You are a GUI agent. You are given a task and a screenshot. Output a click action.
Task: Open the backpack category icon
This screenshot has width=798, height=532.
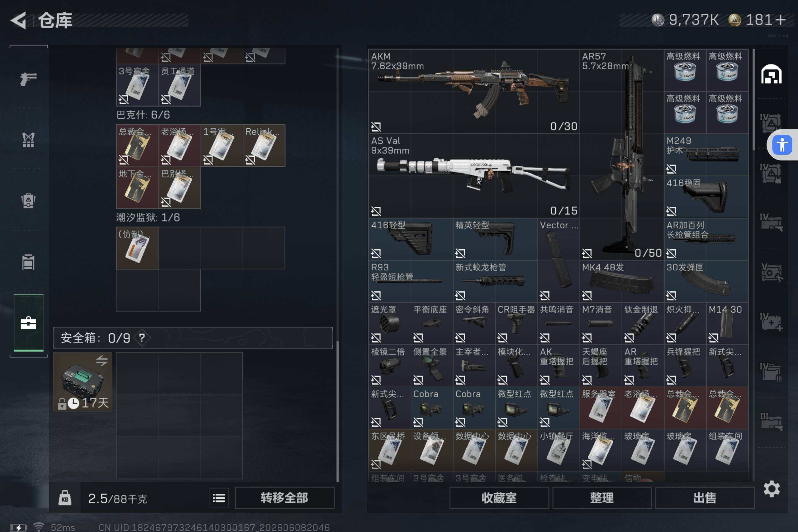click(28, 201)
